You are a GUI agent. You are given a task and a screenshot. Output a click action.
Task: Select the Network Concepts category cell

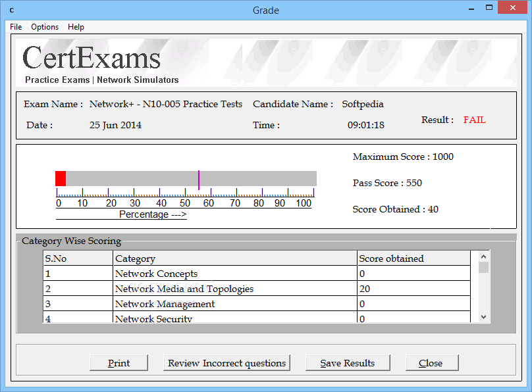pos(235,274)
